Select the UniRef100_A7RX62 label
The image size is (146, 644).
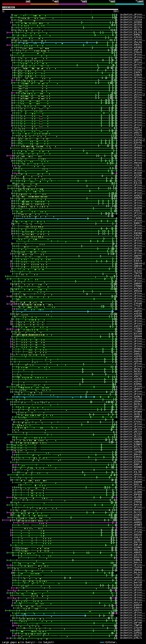[x=131, y=37]
